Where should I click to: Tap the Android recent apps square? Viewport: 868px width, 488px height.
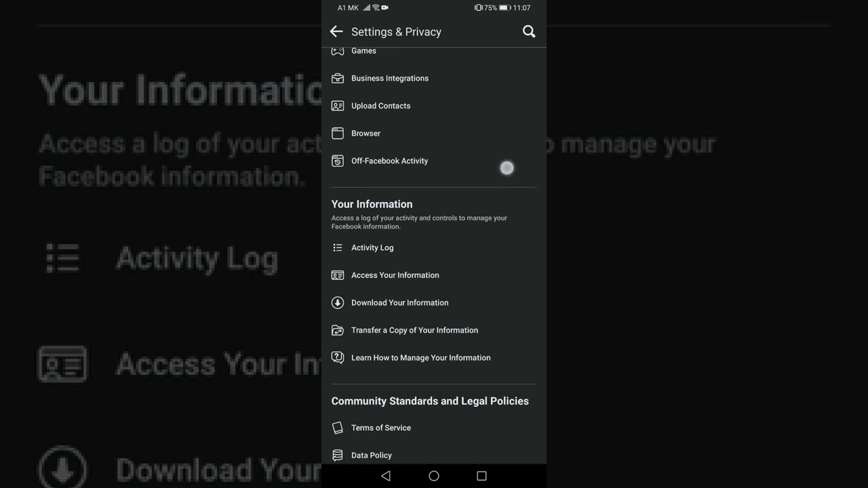click(x=481, y=476)
